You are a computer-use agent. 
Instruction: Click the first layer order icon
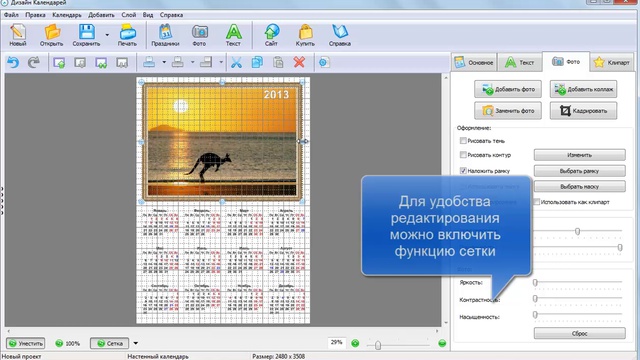[x=59, y=62]
